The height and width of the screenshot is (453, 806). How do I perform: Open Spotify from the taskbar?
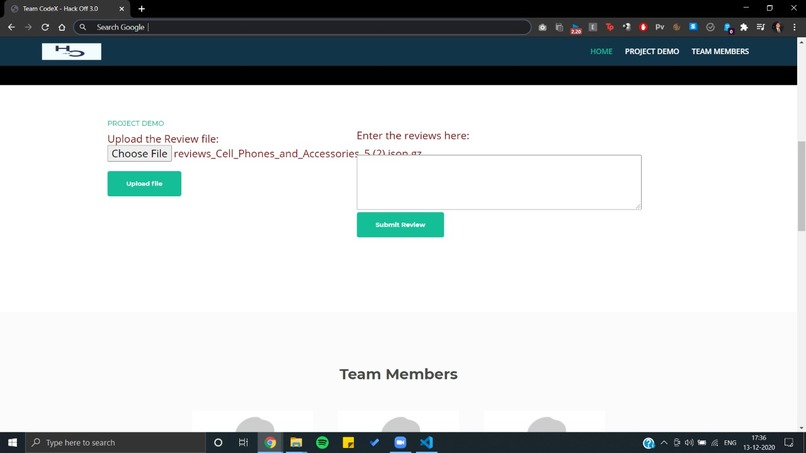point(322,442)
